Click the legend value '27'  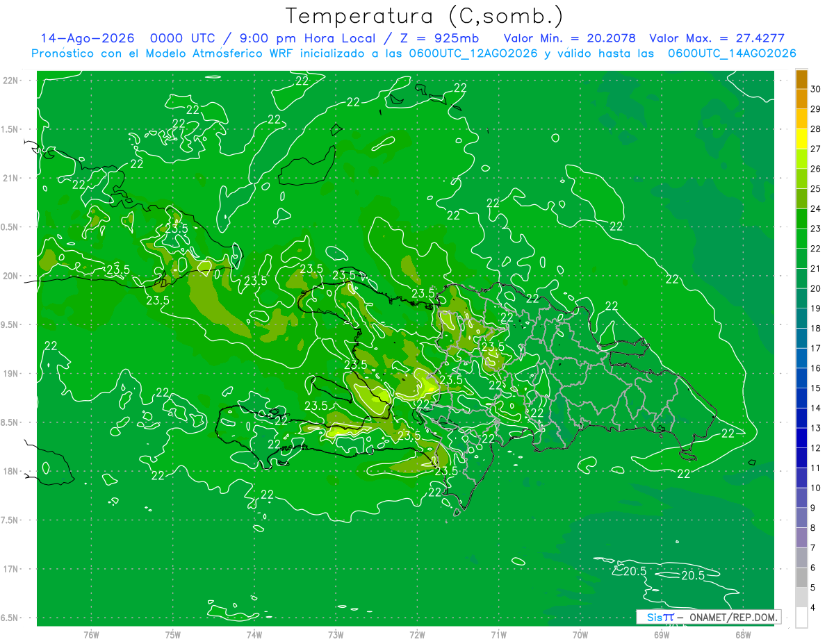pyautogui.click(x=817, y=149)
